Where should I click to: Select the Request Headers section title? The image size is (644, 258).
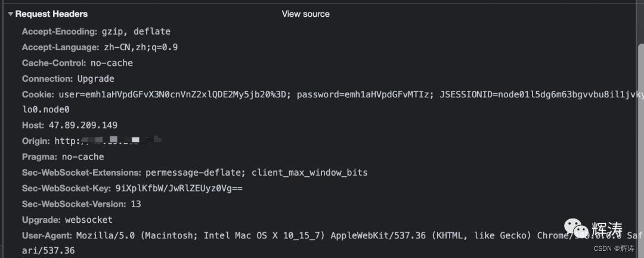point(51,14)
